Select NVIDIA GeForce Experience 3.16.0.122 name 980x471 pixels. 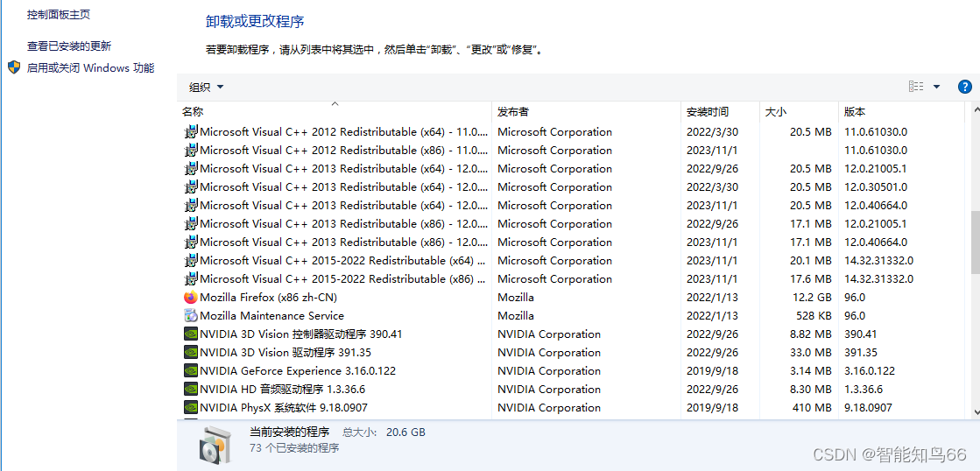(298, 371)
